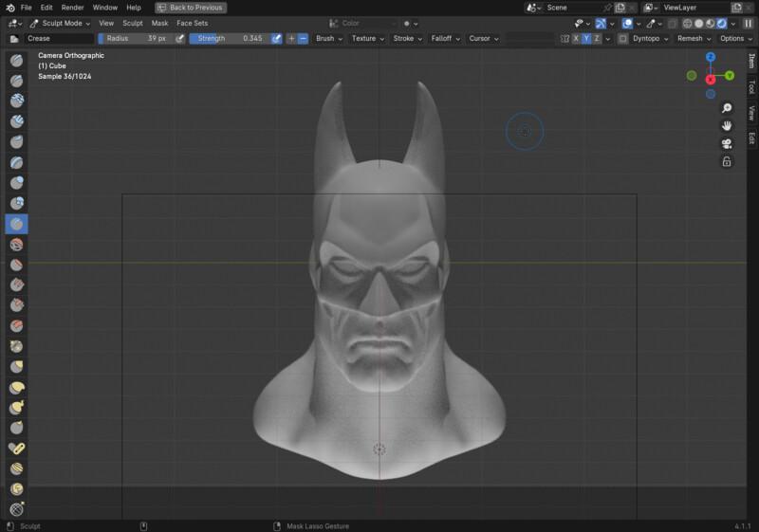Click the Back to Previous button
The height and width of the screenshot is (532, 759).
[x=191, y=7]
